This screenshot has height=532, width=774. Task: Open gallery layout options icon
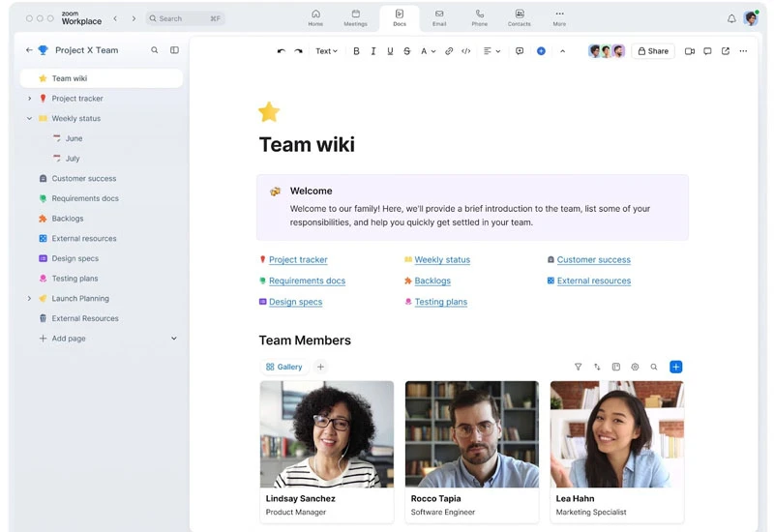tap(616, 368)
